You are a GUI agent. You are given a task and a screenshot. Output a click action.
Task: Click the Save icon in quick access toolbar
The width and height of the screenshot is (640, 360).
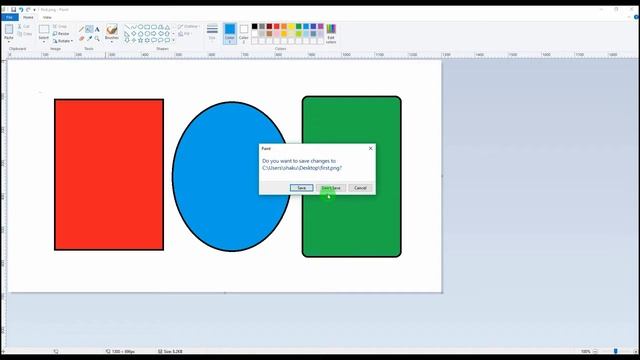click(x=13, y=9)
